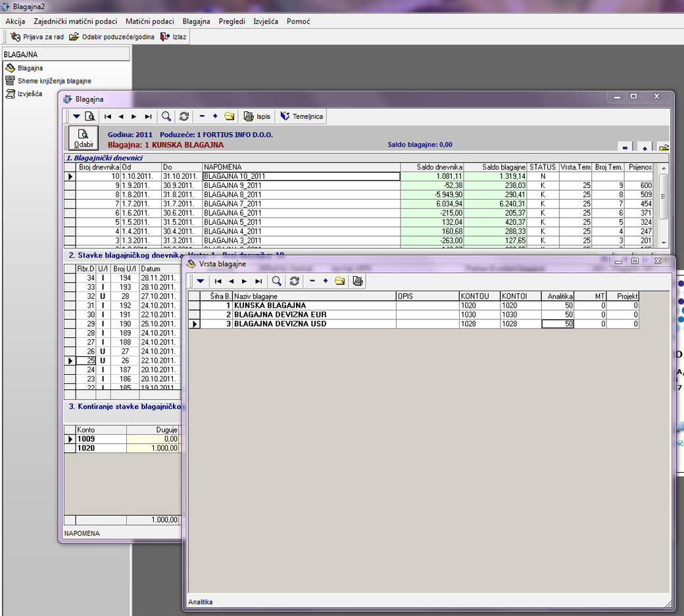Delete record with minus icon in Blagajna toolbar
Image resolution: width=684 pixels, height=616 pixels.
[x=202, y=116]
